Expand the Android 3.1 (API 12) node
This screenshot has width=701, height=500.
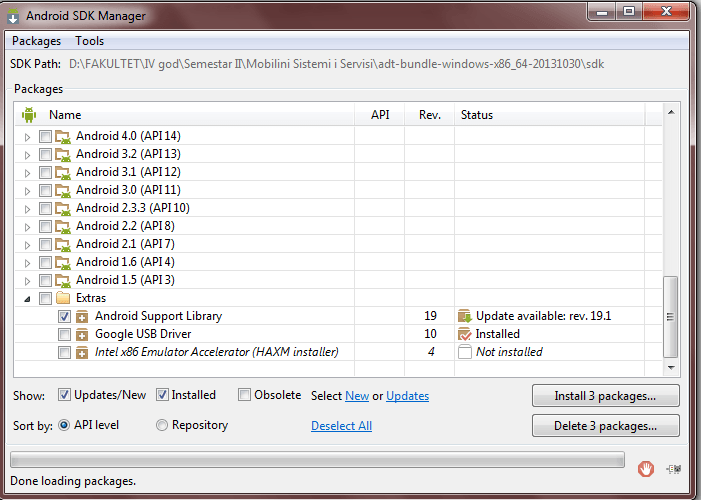pos(27,173)
